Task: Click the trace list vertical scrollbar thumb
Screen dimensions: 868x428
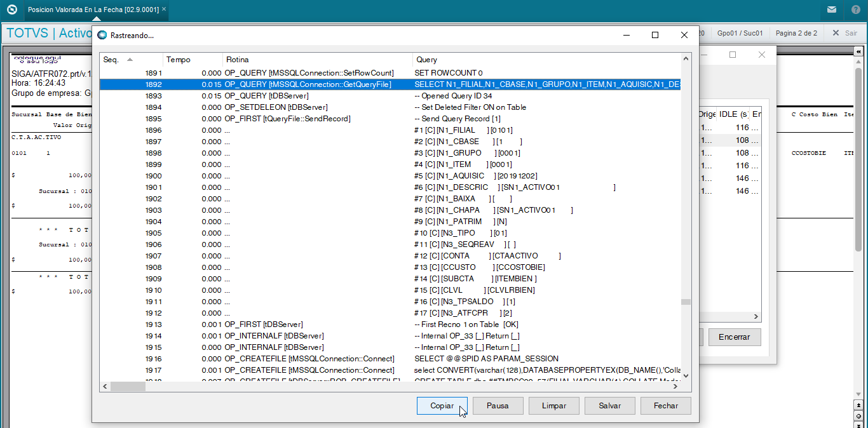Action: pos(686,302)
